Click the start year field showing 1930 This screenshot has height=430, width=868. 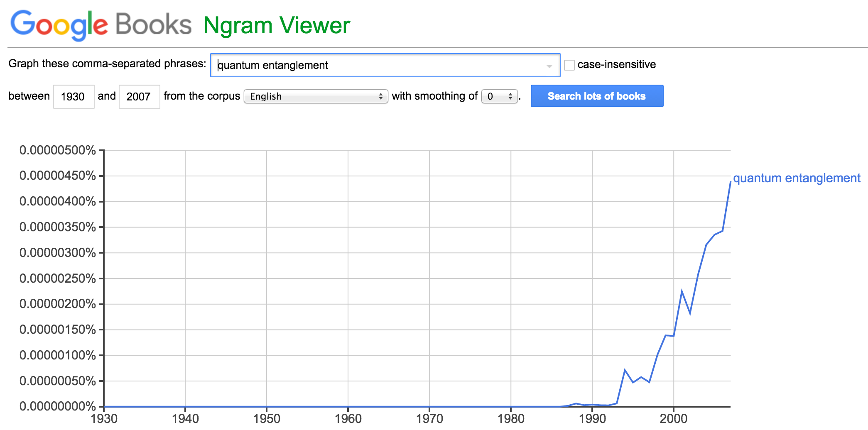tap(74, 97)
